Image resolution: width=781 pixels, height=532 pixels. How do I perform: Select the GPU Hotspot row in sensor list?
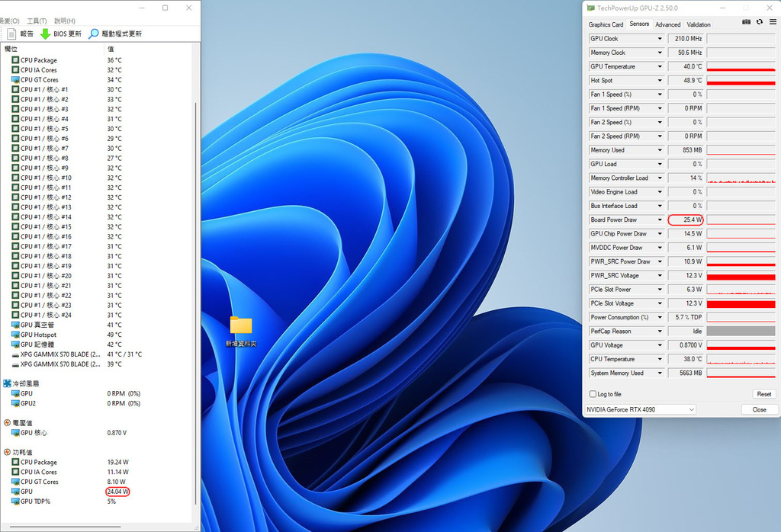[38, 335]
